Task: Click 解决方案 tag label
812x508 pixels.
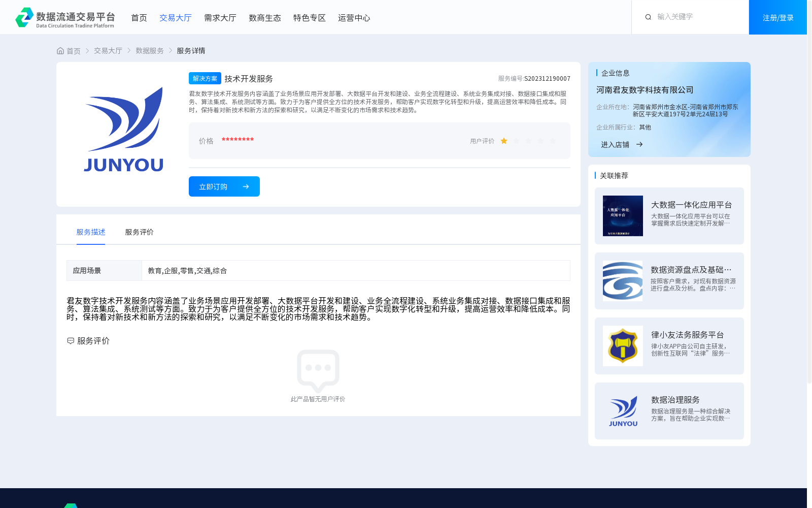Action: click(x=205, y=78)
